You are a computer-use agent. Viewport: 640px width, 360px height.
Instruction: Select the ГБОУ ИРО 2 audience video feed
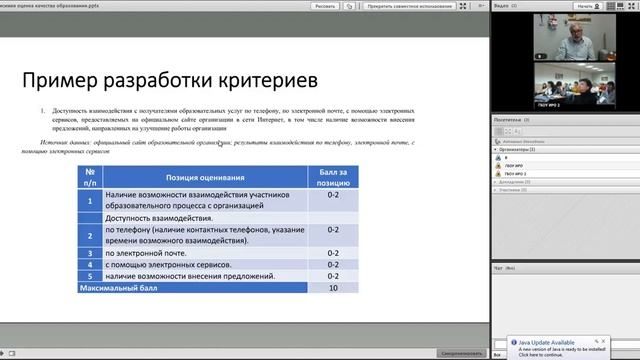pyautogui.click(x=574, y=86)
